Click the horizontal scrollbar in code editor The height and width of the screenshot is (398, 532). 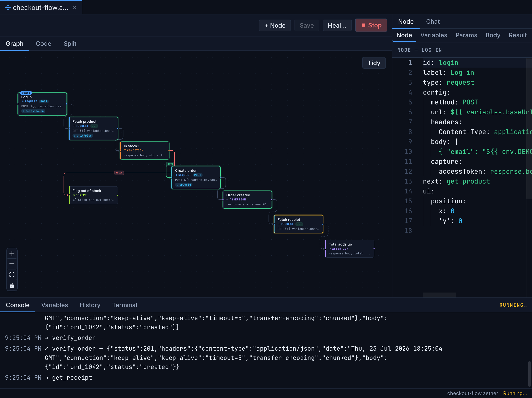point(439,295)
